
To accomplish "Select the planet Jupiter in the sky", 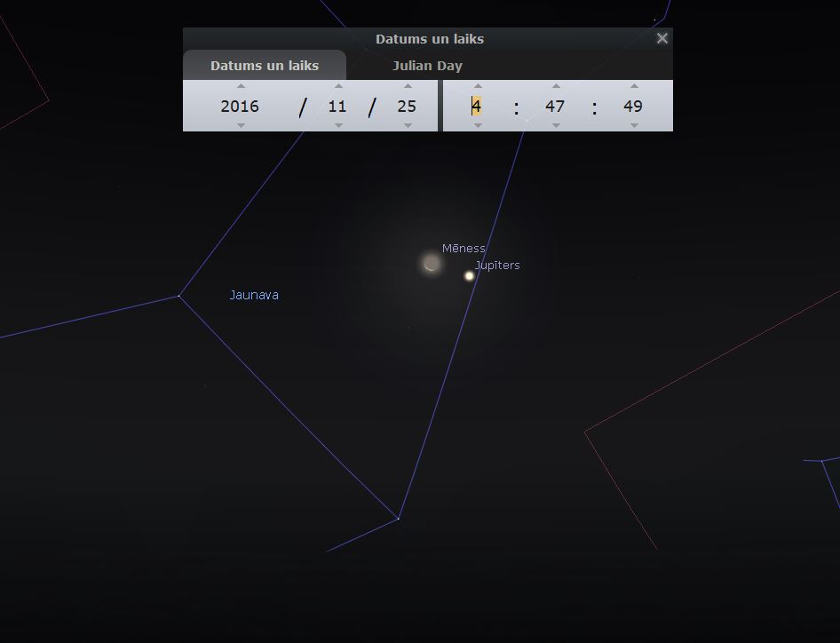I will point(470,276).
